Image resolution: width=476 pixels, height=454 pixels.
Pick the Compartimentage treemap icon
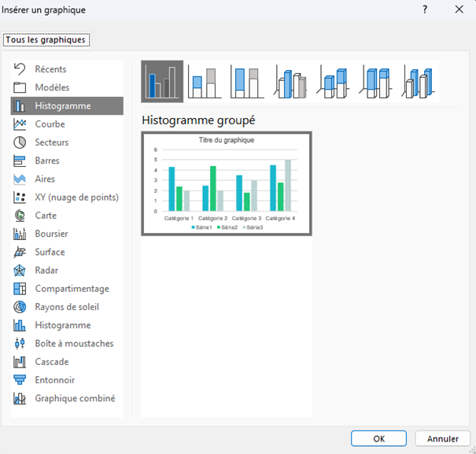20,289
